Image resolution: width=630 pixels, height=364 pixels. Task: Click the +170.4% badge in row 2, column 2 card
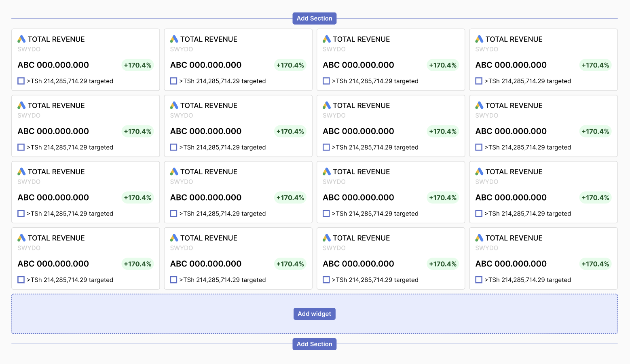pos(290,131)
